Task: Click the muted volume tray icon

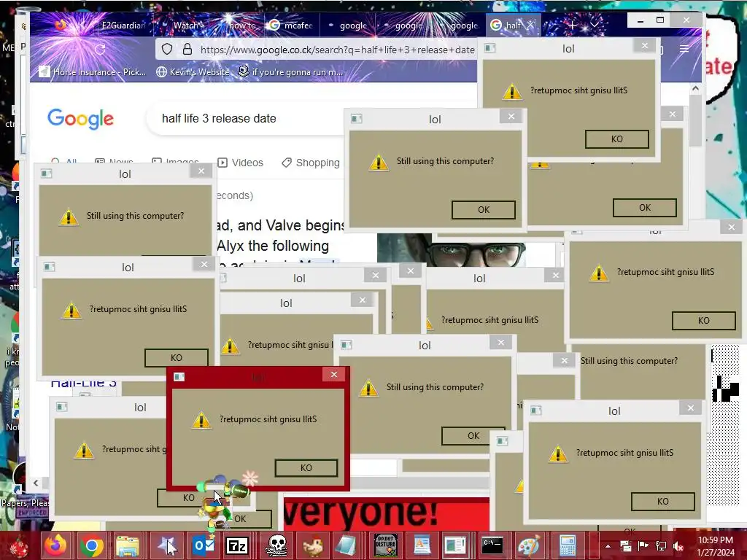Action: pos(678,546)
